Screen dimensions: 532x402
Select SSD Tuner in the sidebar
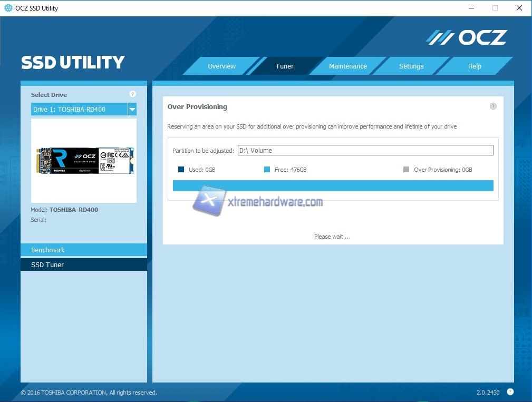(x=84, y=264)
